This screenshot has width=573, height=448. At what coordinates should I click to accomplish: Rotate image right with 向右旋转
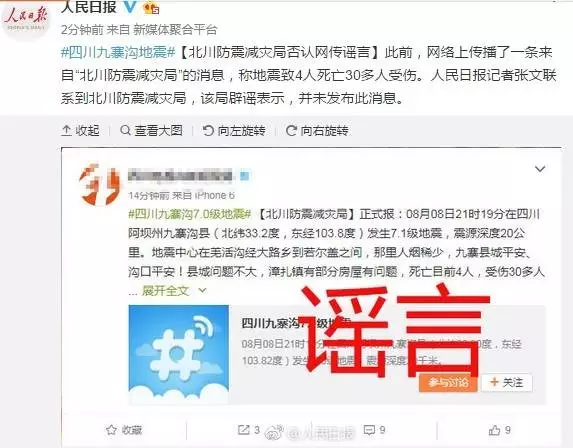coord(317,130)
